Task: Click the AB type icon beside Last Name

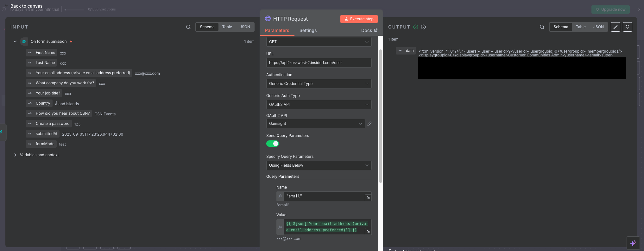Action: click(30, 63)
